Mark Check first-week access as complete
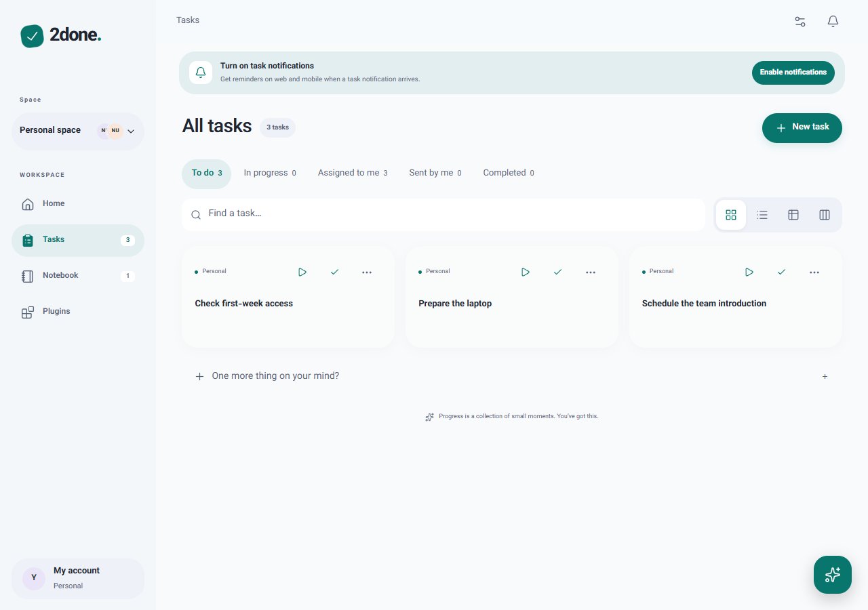This screenshot has height=610, width=868. click(334, 272)
